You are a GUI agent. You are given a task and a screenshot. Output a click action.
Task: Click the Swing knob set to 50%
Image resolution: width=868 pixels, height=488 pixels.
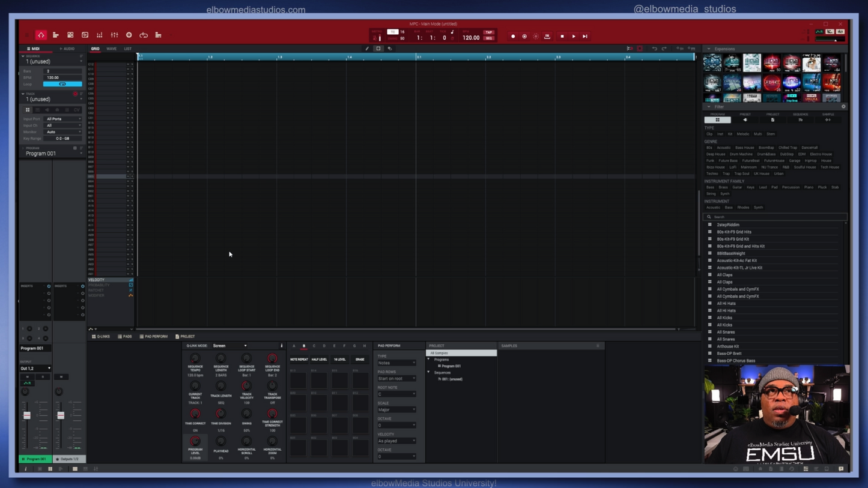[x=246, y=414]
